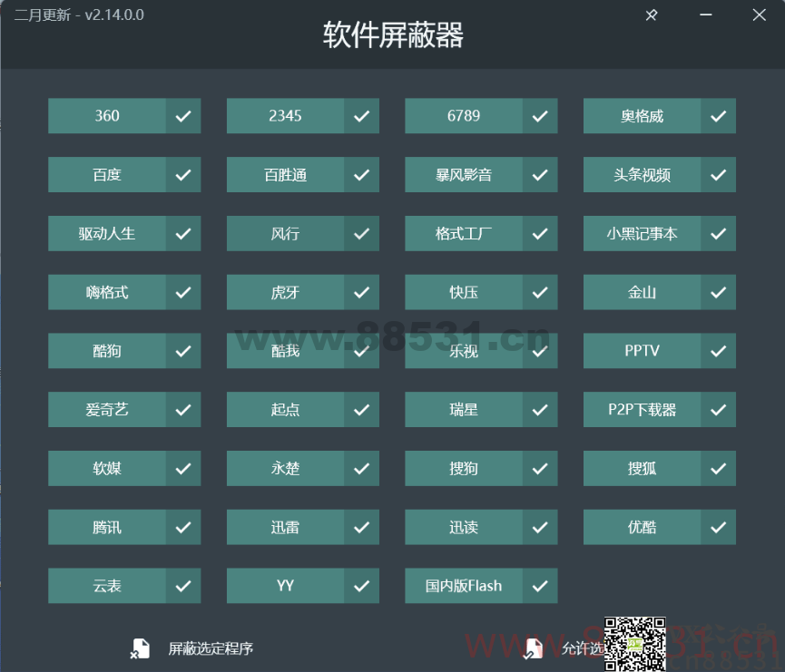Toggle the 暴风影音 checkmark
The height and width of the screenshot is (672, 785).
(x=540, y=175)
